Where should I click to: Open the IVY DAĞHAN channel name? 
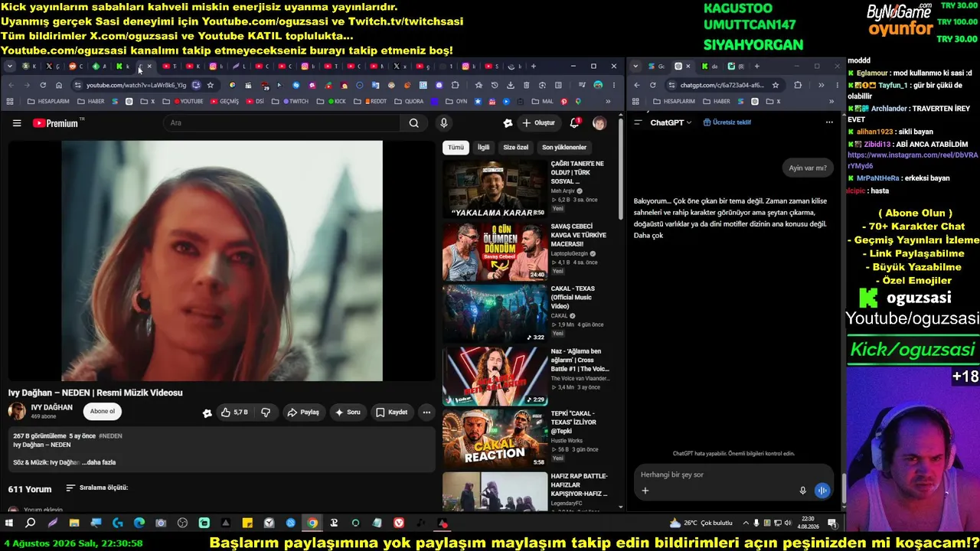click(51, 408)
